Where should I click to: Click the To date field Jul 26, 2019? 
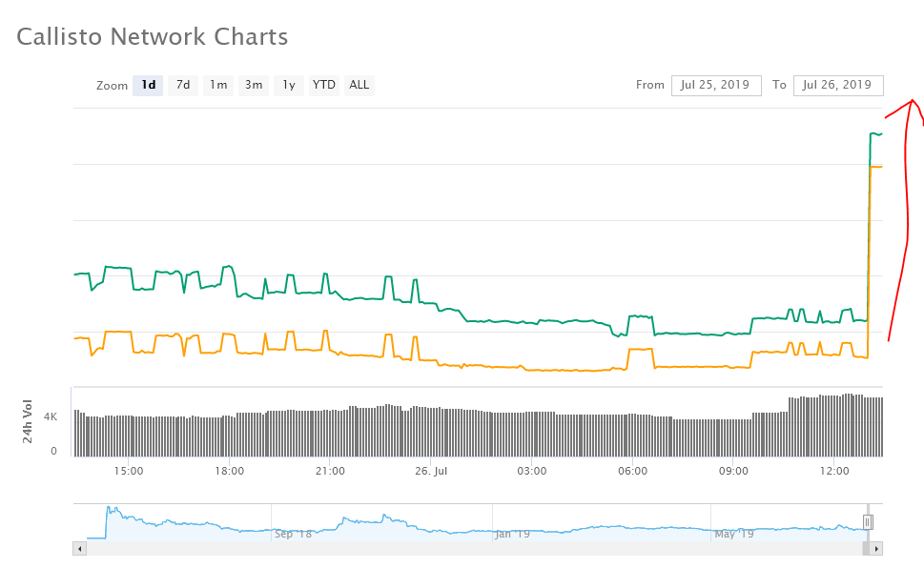coord(838,86)
